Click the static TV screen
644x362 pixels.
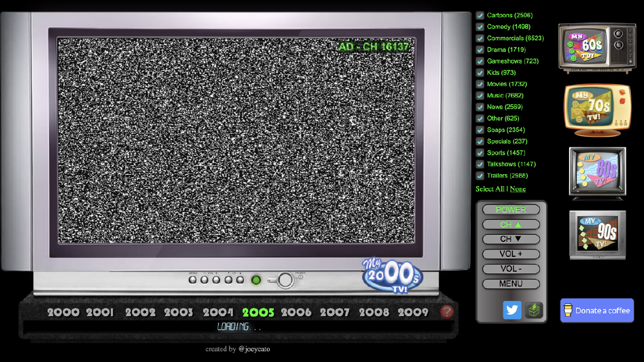236,141
